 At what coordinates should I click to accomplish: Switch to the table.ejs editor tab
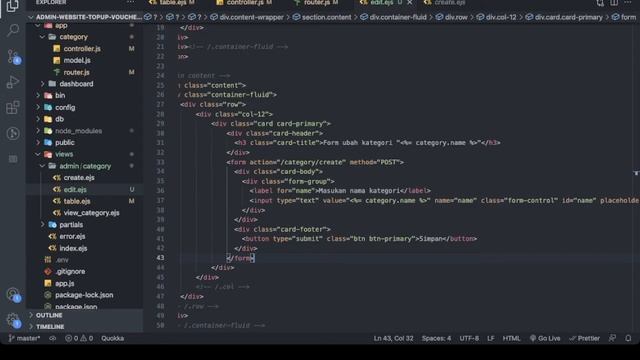(x=172, y=2)
